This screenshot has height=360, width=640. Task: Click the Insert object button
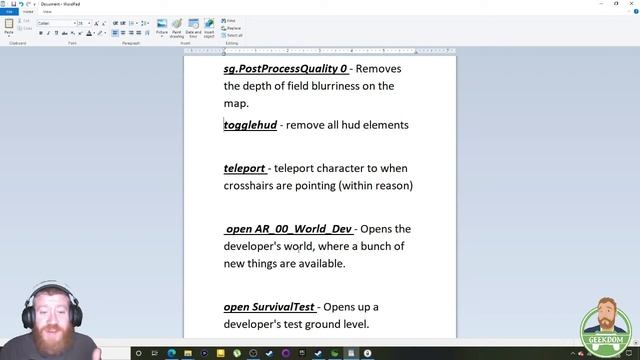coord(209,28)
